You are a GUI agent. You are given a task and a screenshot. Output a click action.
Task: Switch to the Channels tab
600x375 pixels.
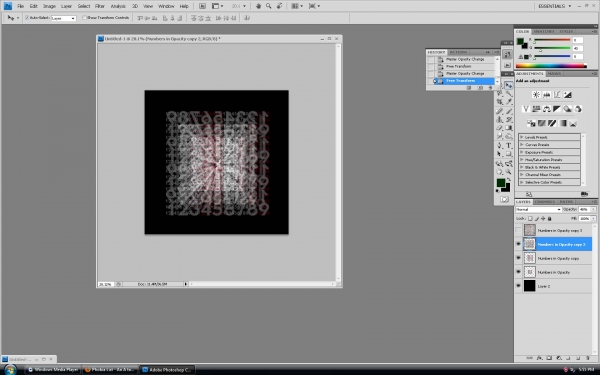pos(545,202)
